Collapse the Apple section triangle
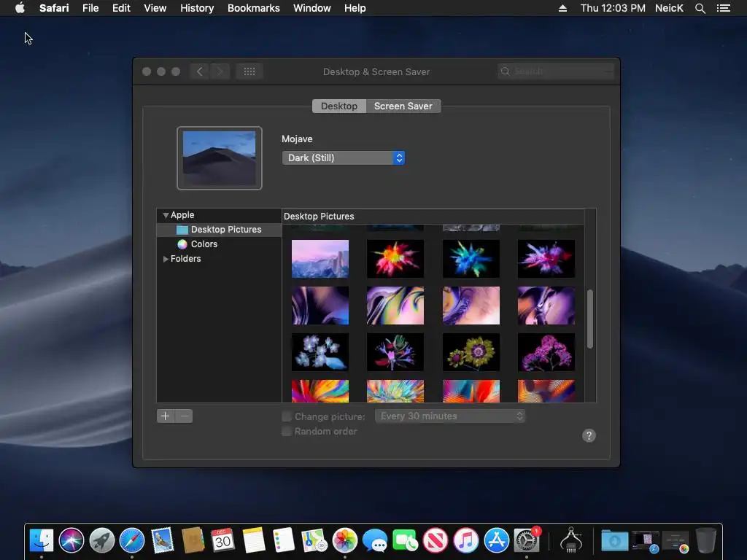The height and width of the screenshot is (560, 747). tap(166, 215)
